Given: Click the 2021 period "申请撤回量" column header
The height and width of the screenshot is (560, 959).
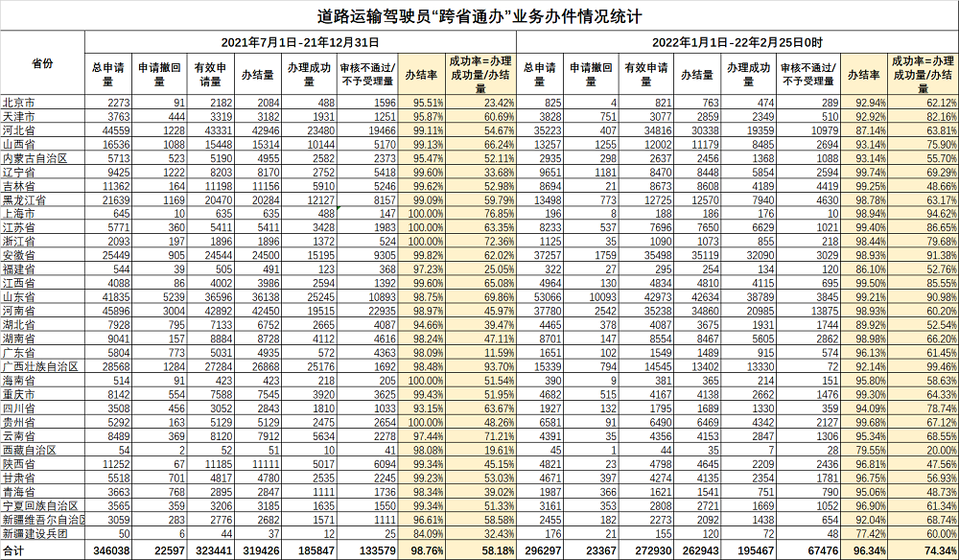Looking at the screenshot, I should point(159,74).
